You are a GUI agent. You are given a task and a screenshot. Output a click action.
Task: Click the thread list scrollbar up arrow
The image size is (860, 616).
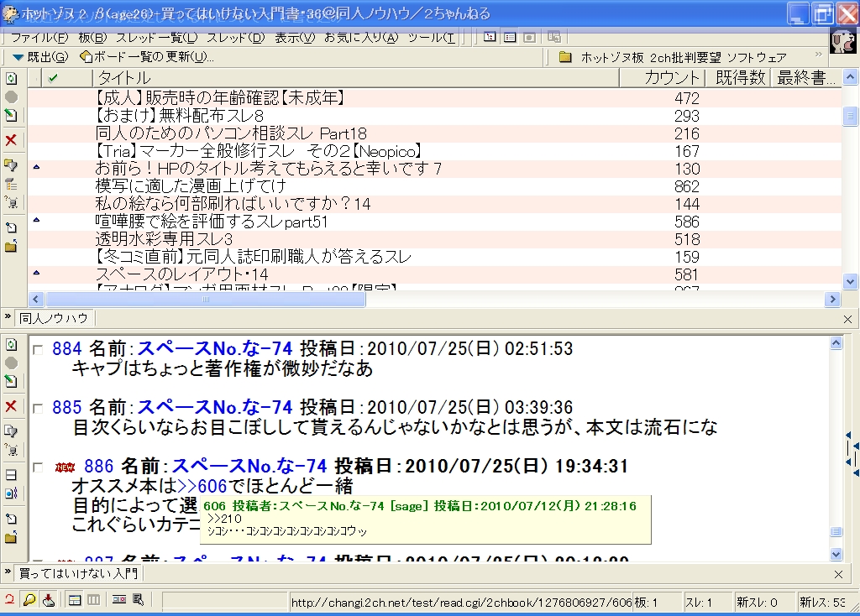pyautogui.click(x=850, y=77)
